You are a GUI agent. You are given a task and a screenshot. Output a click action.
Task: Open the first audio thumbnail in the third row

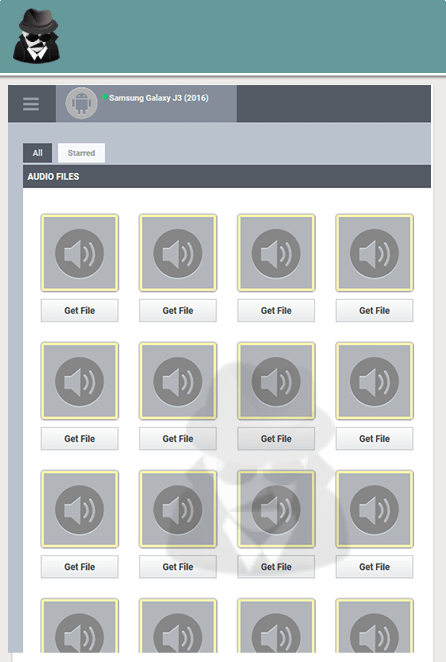(x=79, y=510)
